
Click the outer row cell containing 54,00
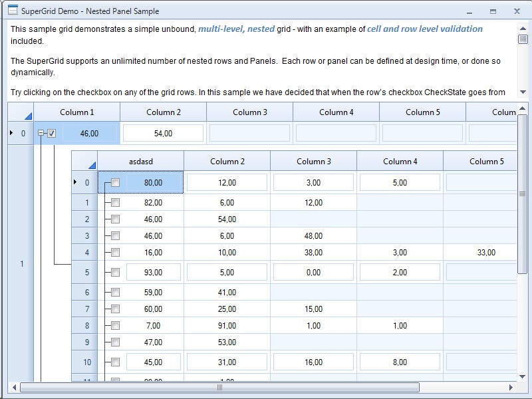tap(163, 133)
